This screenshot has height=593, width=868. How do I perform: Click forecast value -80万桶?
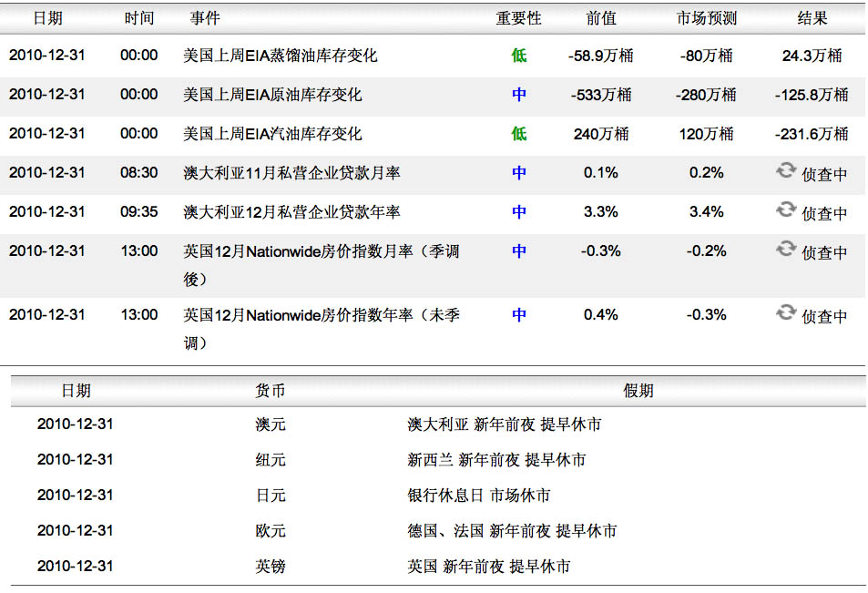[x=707, y=56]
